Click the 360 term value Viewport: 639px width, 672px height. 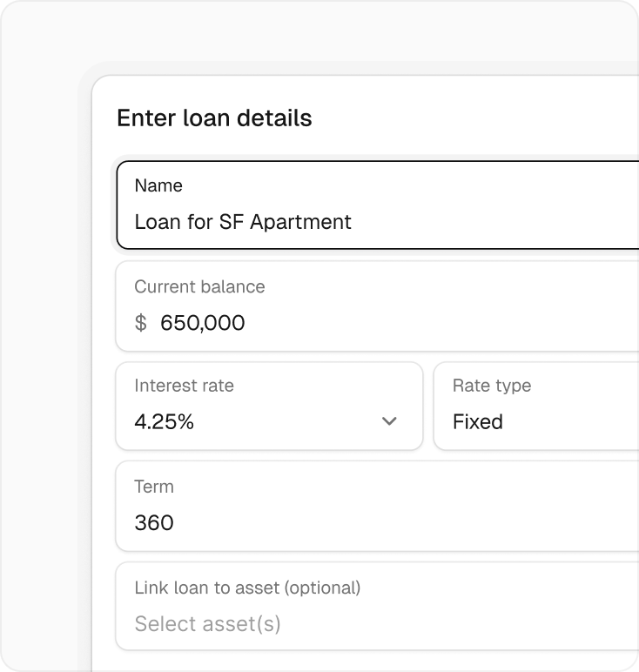[154, 523]
